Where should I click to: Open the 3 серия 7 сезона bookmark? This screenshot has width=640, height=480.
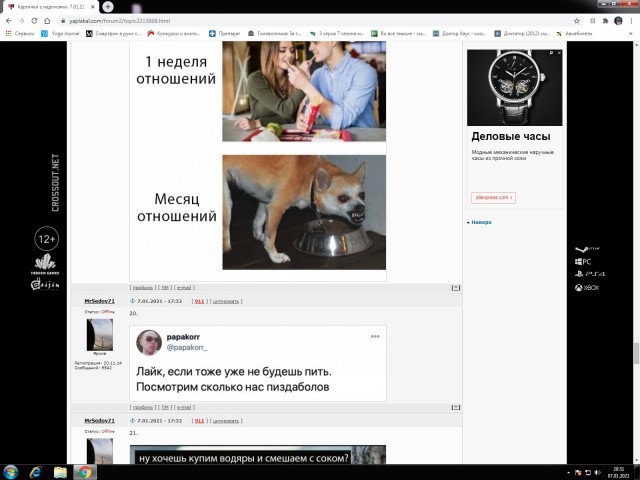[337, 33]
